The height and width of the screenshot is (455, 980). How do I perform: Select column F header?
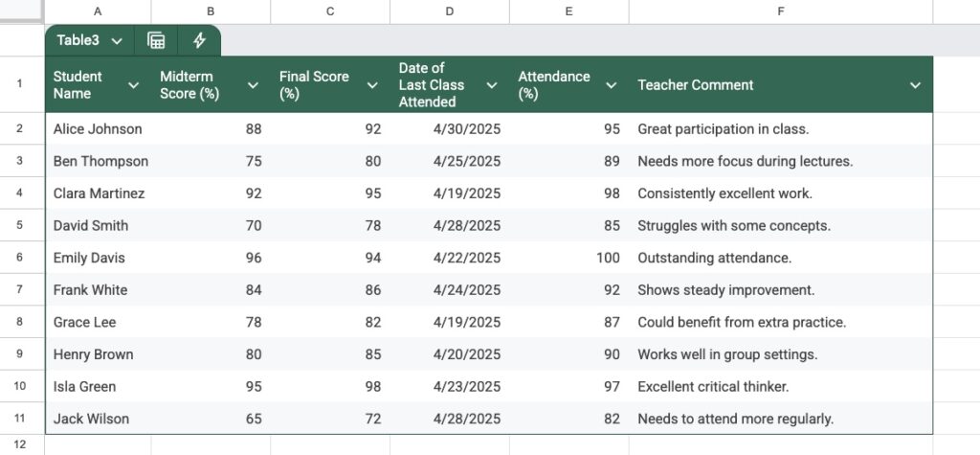(781, 11)
